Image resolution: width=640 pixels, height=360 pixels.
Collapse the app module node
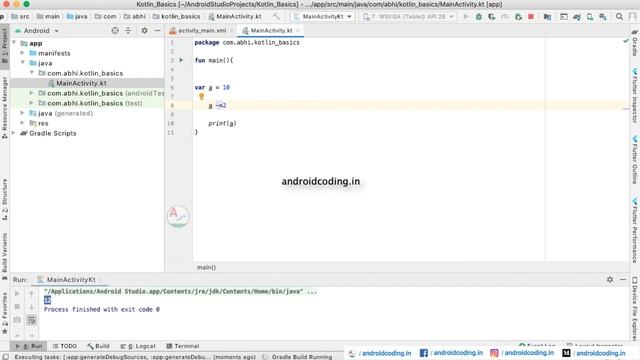[x=15, y=43]
